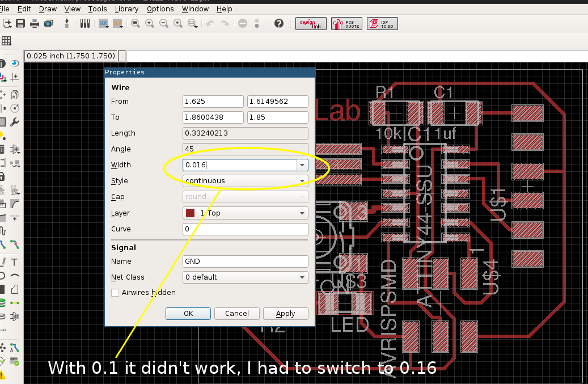
Task: Open the Library menu
Action: [x=127, y=9]
